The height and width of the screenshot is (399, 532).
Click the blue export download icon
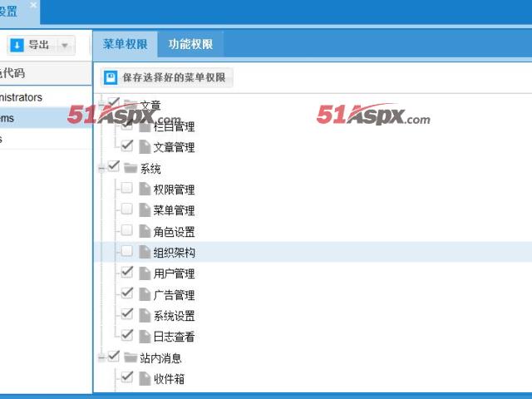(x=17, y=45)
